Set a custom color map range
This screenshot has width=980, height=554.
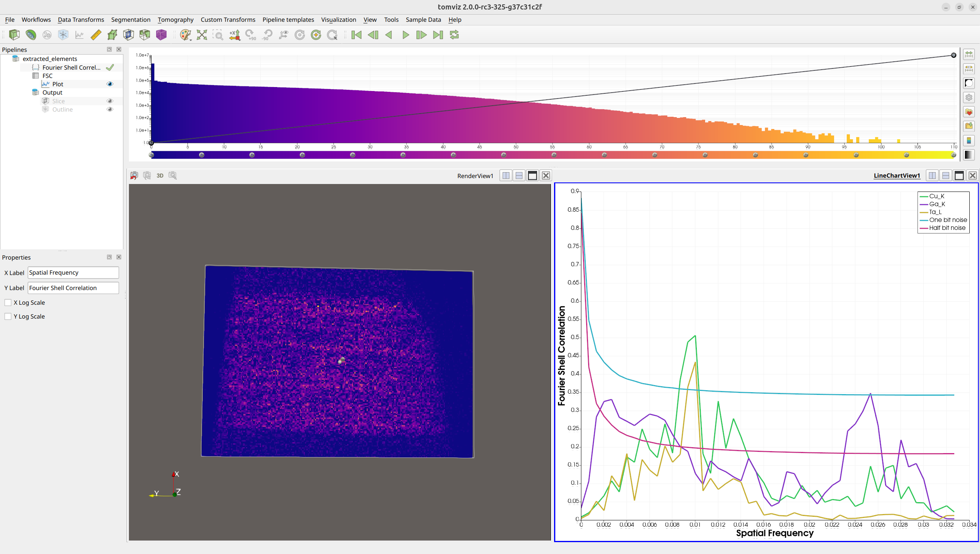tap(969, 68)
